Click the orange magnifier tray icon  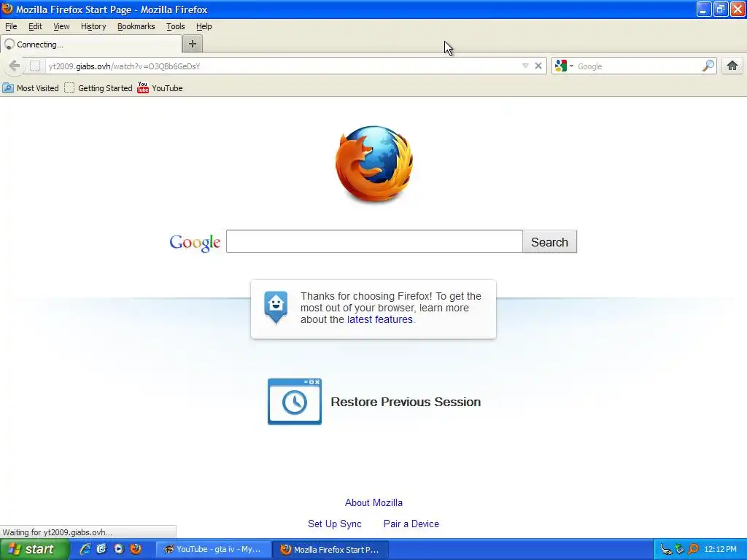(x=694, y=549)
